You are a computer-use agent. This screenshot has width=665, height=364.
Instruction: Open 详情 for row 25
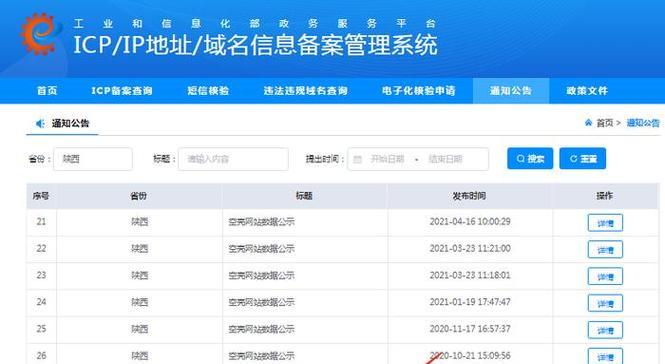(x=605, y=330)
